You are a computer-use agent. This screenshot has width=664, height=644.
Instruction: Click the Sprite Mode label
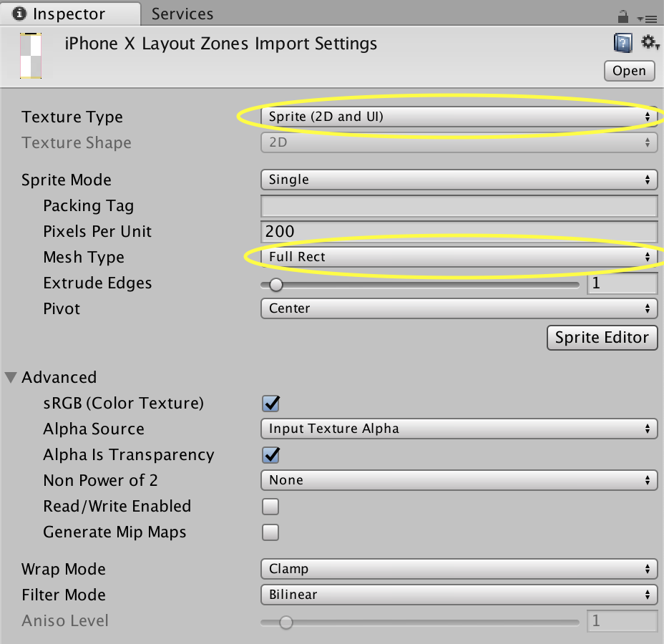[67, 180]
